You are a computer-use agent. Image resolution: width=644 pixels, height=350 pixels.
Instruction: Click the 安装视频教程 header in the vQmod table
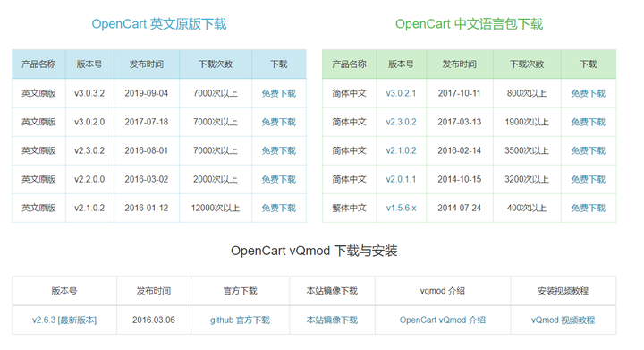563,291
